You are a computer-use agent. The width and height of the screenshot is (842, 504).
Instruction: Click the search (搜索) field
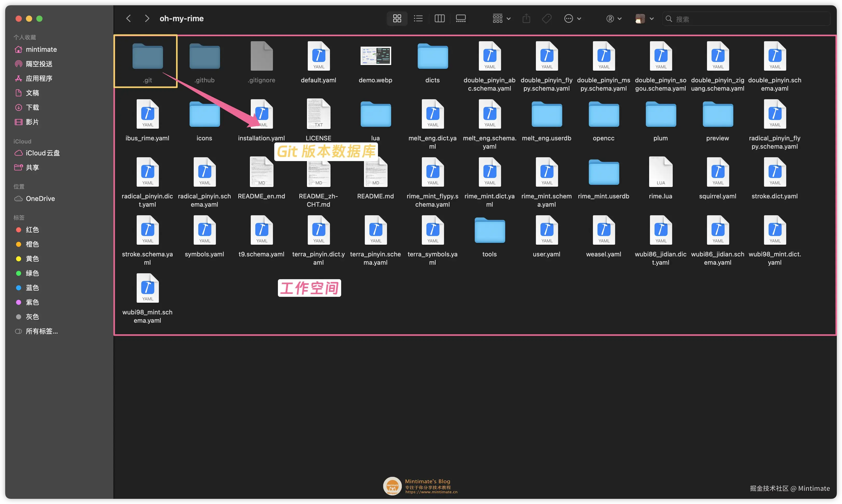coord(748,19)
